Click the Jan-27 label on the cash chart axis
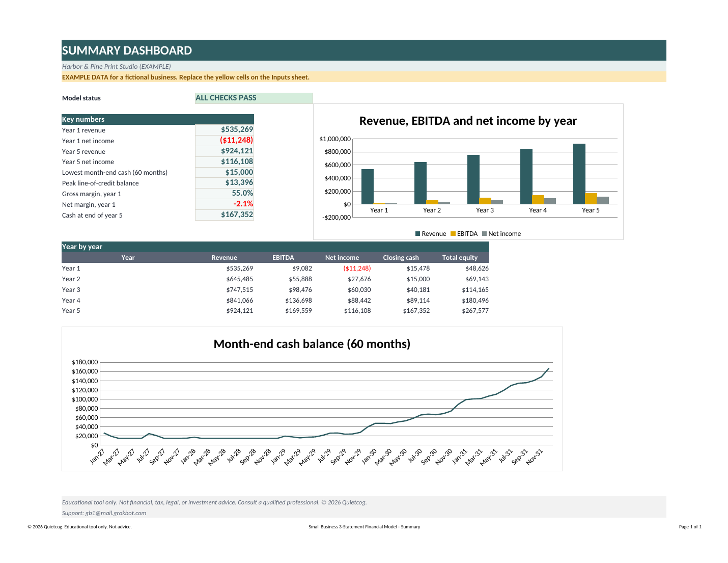Screen dimensions: 728x563 [x=97, y=456]
